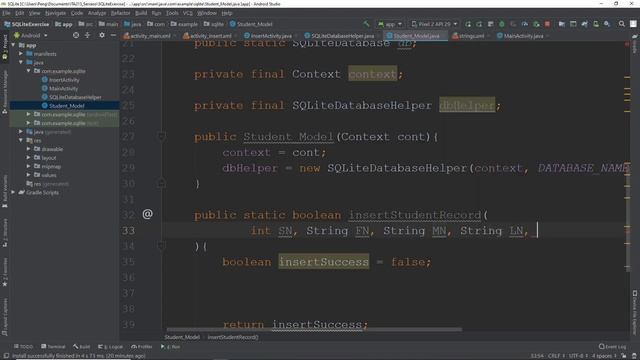Open the Navigate menu
Viewport: 640px width, 360px height.
coord(55,13)
